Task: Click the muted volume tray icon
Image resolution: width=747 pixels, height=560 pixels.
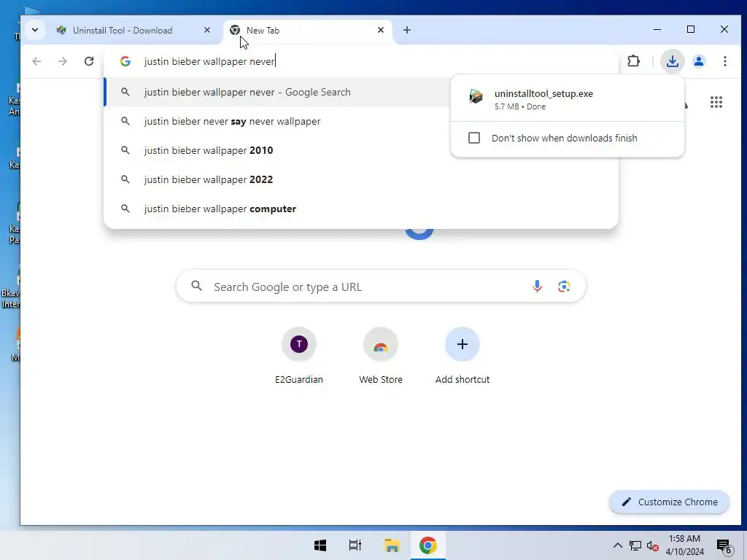Action: click(x=652, y=545)
